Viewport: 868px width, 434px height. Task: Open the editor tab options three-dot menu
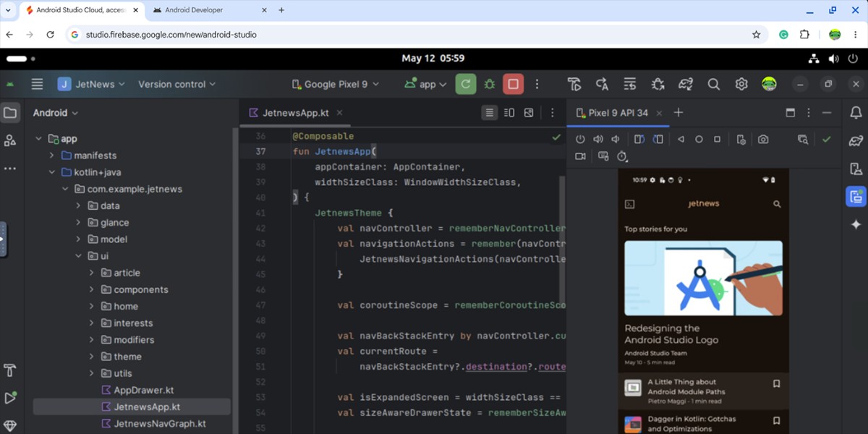553,113
